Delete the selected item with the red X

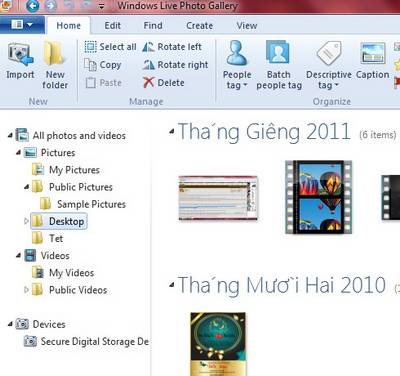(x=164, y=82)
